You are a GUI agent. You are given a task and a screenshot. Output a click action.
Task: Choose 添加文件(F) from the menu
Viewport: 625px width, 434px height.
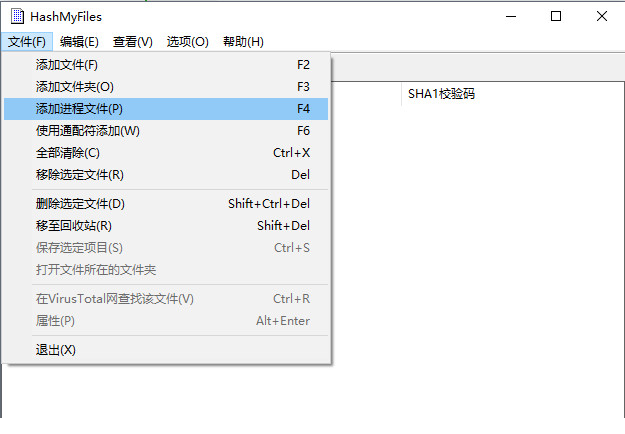pos(166,65)
